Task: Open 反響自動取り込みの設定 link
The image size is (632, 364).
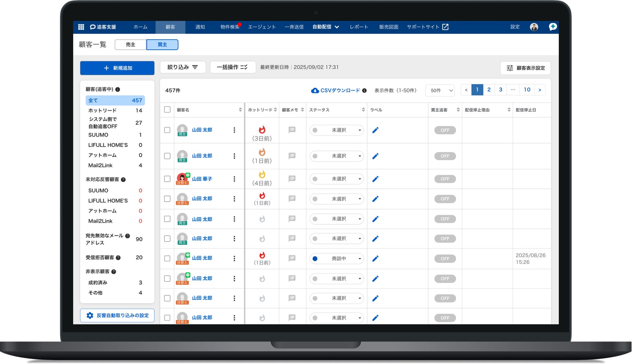Action: pos(117,315)
